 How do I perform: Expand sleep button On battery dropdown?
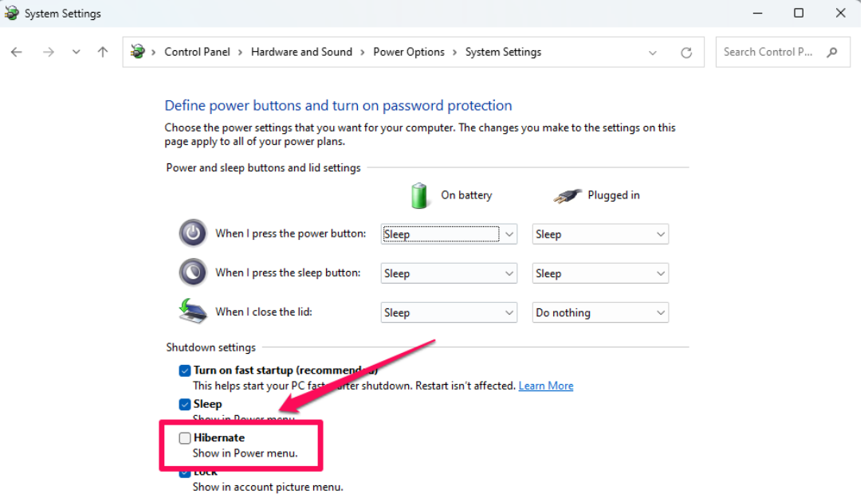coord(449,273)
